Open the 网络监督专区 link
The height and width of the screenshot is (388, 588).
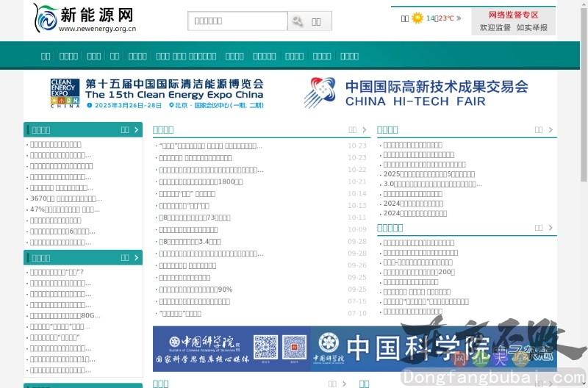(513, 15)
